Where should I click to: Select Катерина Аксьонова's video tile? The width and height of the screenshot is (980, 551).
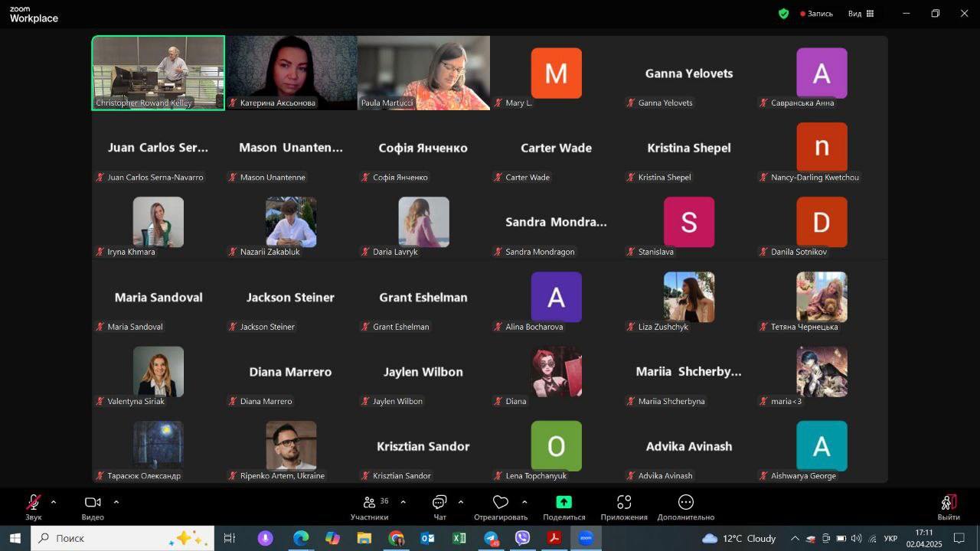tap(291, 73)
